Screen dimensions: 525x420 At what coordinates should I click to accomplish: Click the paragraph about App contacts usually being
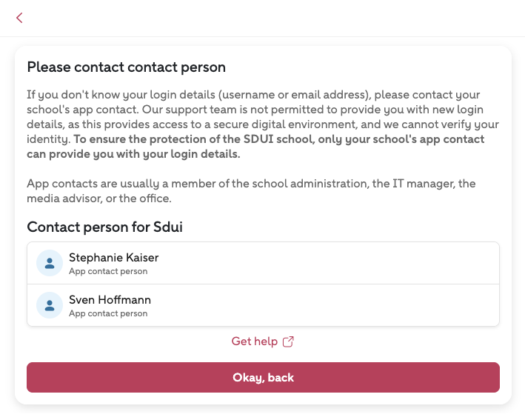[x=250, y=190]
